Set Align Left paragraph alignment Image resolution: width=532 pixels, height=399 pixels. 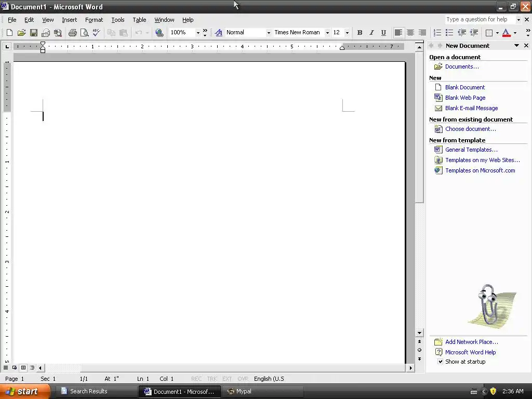[398, 33]
